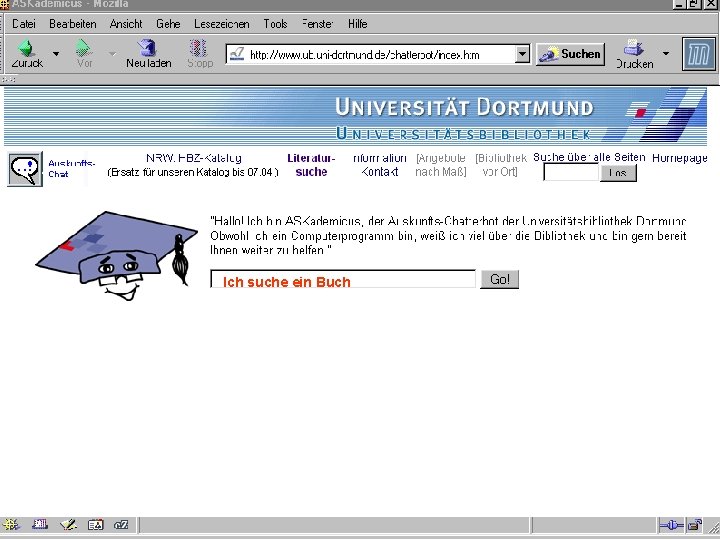Open the Datei menu

pyautogui.click(x=24, y=24)
